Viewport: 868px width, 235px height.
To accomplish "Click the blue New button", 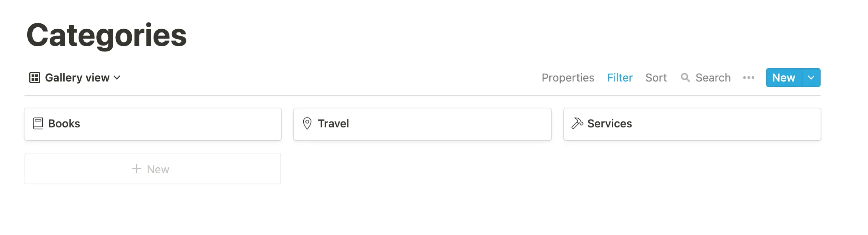I will (x=784, y=78).
